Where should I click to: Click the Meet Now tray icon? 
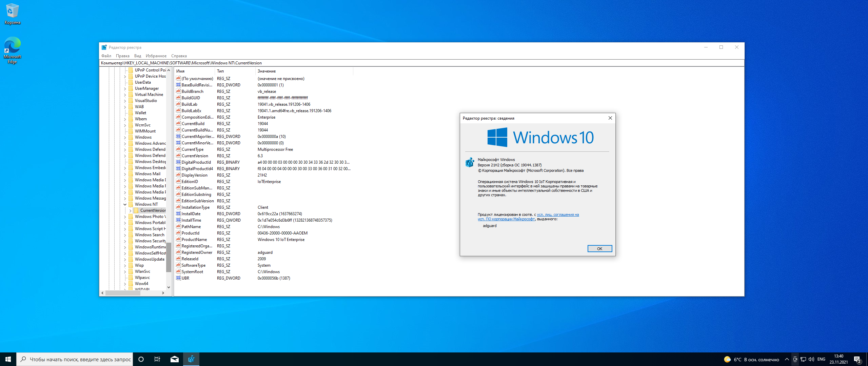(795, 360)
